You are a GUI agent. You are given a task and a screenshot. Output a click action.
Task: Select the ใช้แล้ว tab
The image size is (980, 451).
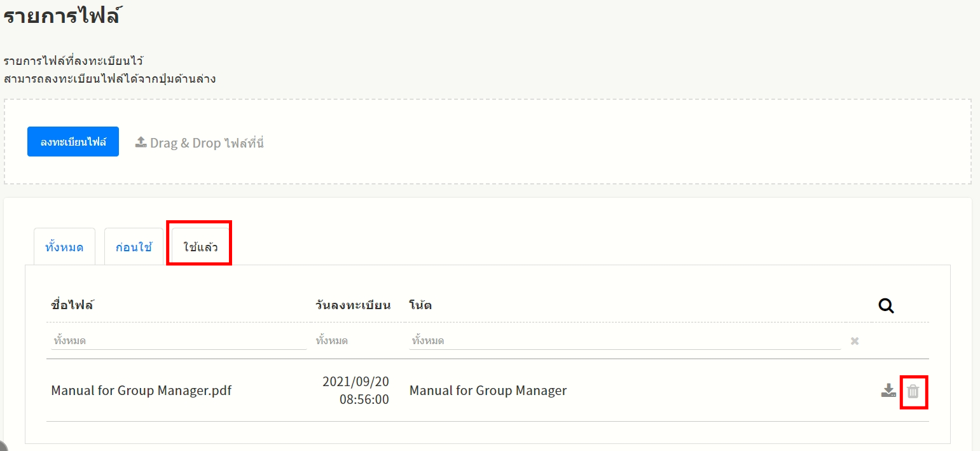[x=200, y=247]
